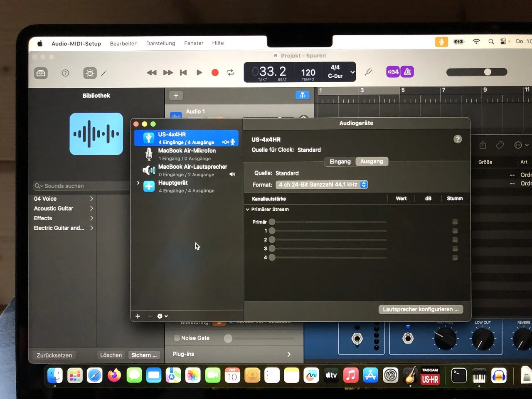Screen dimensions: 532x399
Task: Open the Fenster menu
Action: pyautogui.click(x=194, y=43)
